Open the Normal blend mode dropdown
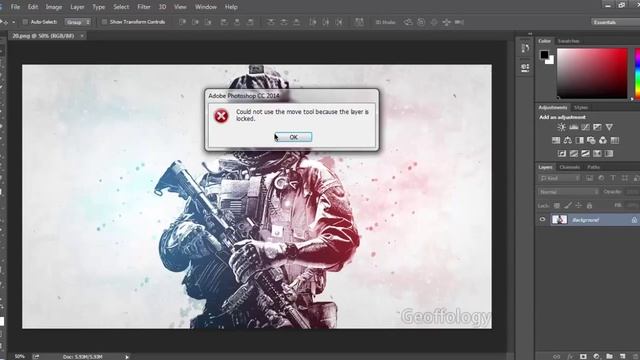The image size is (640, 360). pyautogui.click(x=568, y=192)
